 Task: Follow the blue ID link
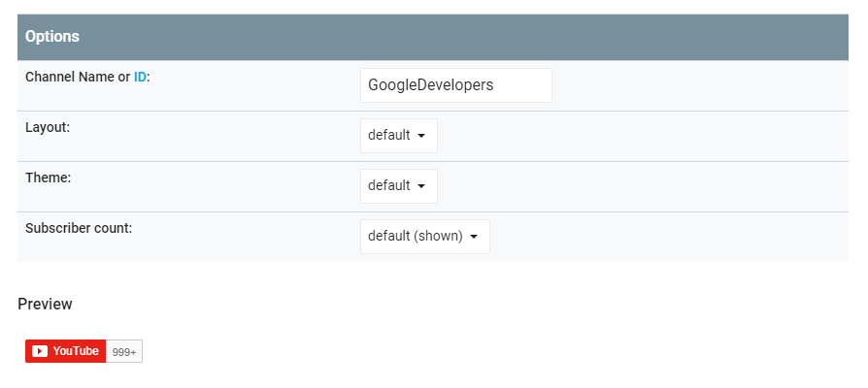click(140, 77)
